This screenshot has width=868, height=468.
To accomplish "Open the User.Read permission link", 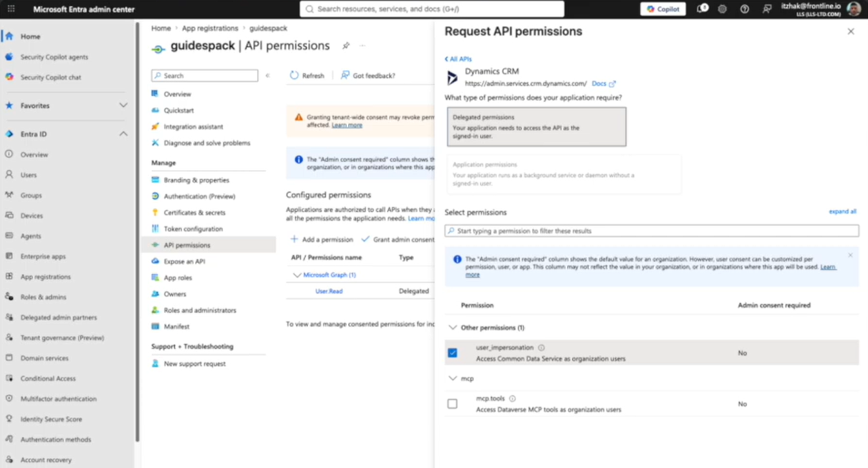I will point(329,292).
